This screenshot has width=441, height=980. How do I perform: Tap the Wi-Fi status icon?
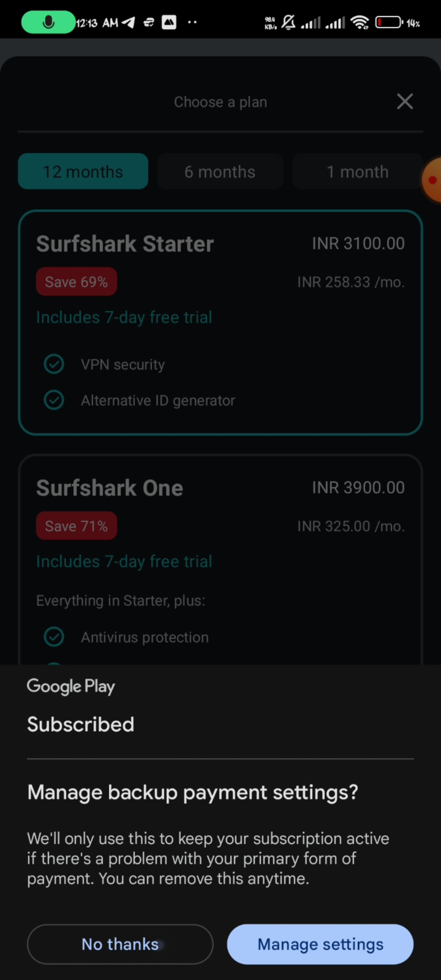click(x=360, y=22)
